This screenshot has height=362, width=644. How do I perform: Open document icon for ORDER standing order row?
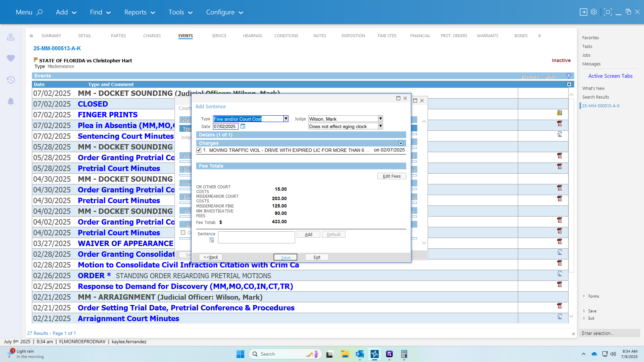[559, 274]
